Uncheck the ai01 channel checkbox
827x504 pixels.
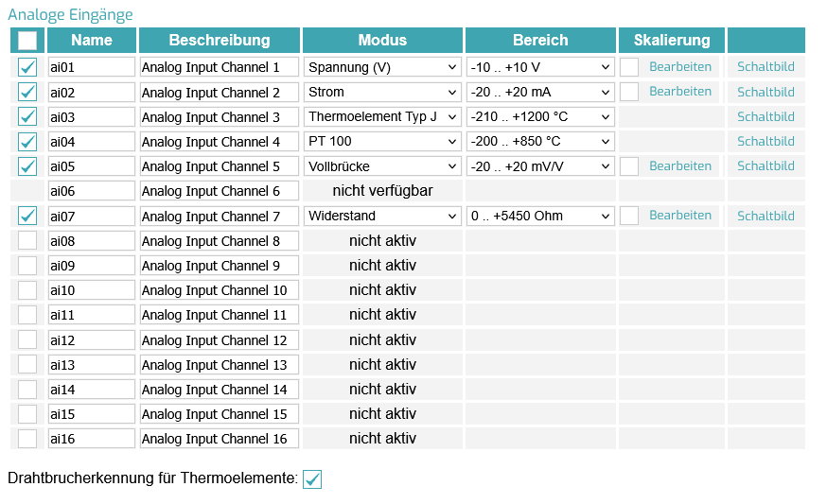[27, 67]
